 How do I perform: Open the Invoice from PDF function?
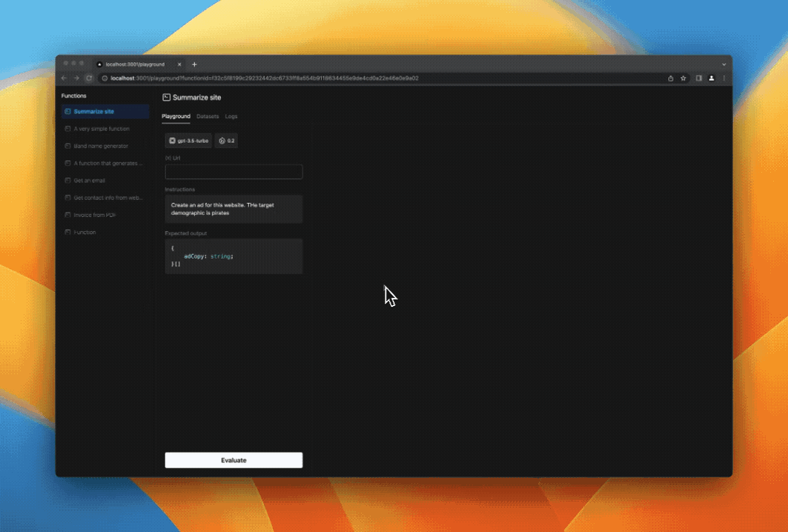click(x=95, y=215)
